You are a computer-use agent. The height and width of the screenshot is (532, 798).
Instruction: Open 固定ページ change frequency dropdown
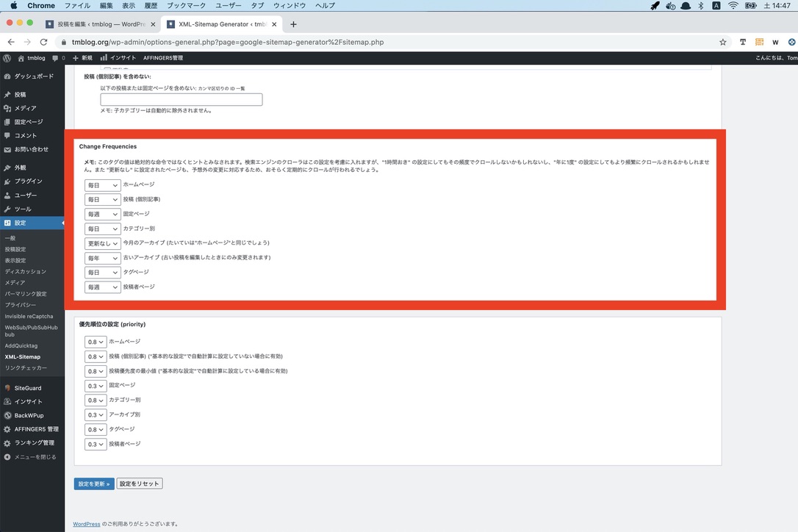[x=102, y=215]
